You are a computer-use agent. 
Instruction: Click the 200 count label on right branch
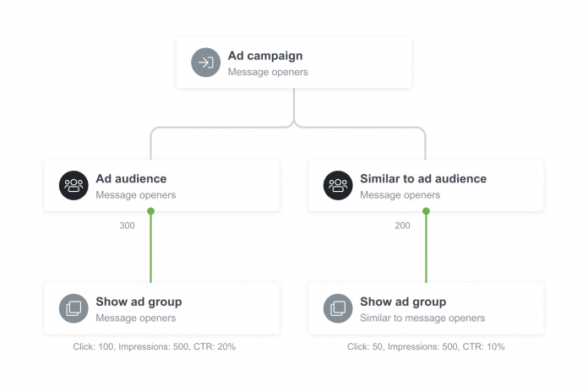402,226
